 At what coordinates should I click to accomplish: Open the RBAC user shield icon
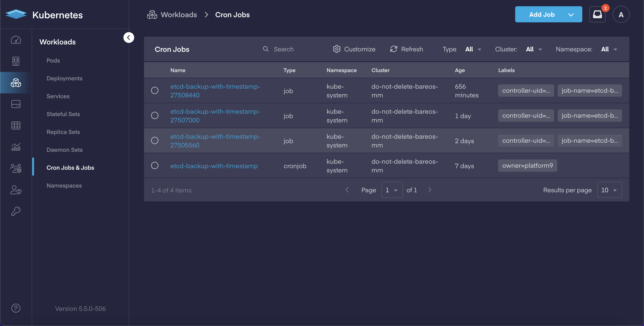coord(16,190)
